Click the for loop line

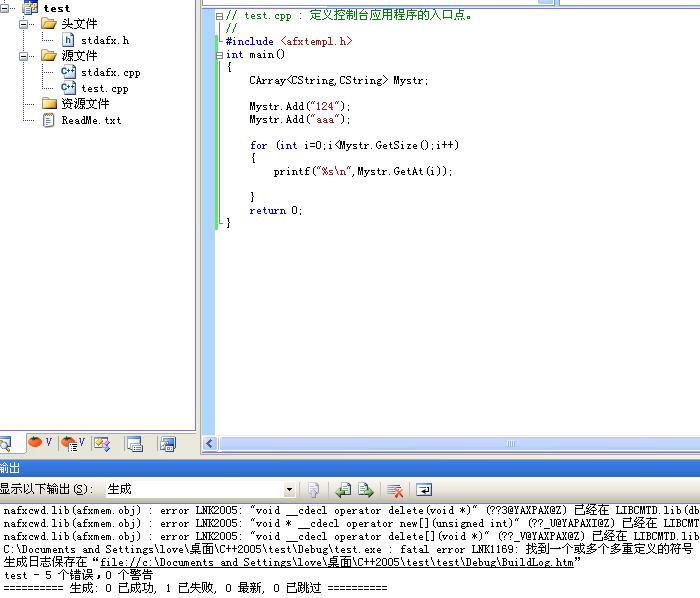(354, 145)
